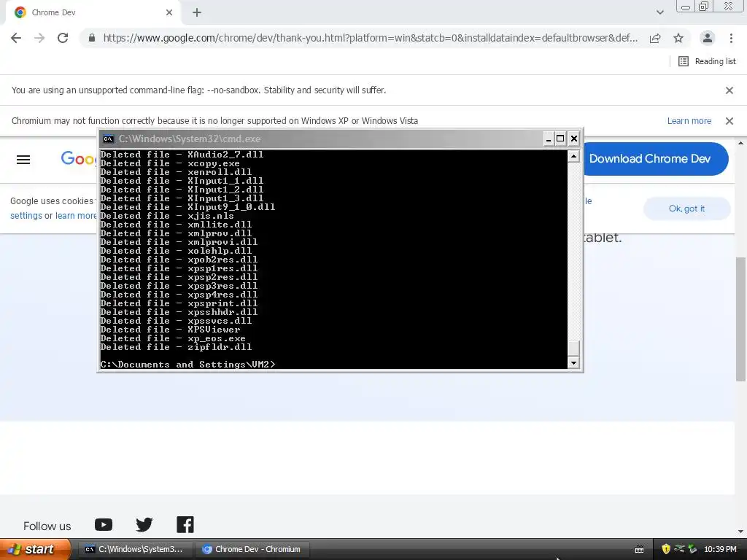Image resolution: width=747 pixels, height=560 pixels.
Task: Open the Reading list
Action: (707, 61)
